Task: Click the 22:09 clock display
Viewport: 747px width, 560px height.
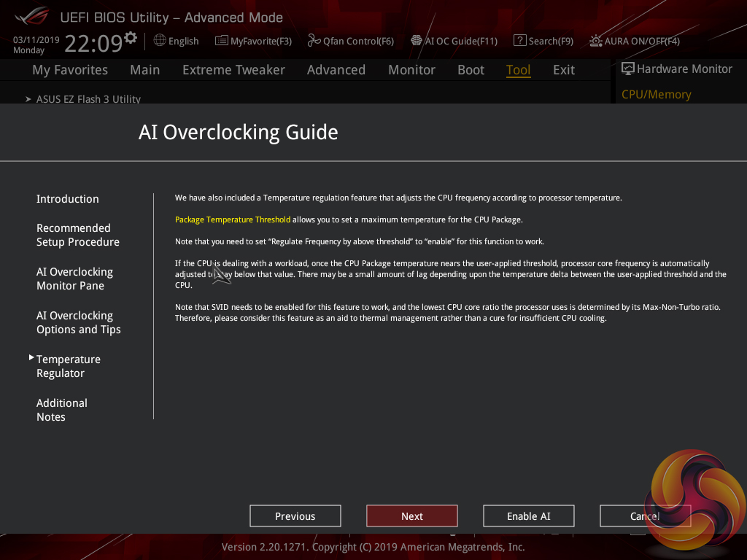Action: (93, 43)
